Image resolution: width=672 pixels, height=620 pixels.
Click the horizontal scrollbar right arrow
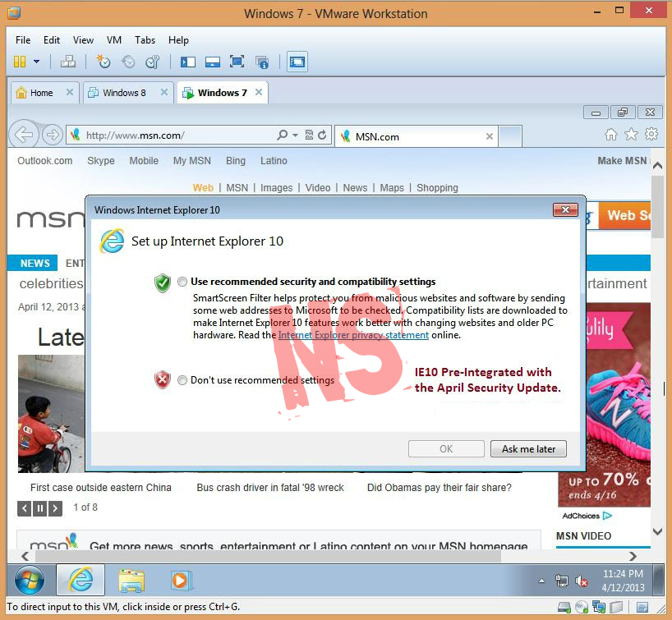633,556
